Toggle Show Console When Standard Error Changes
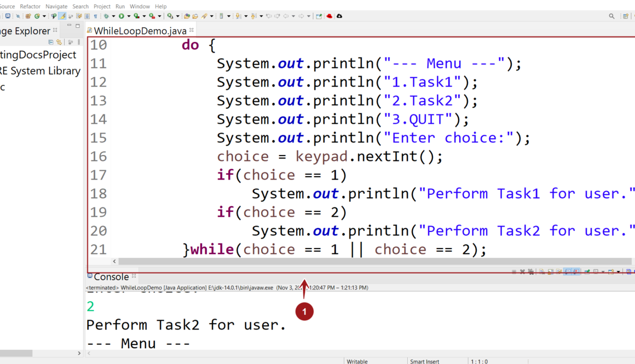 click(x=576, y=271)
